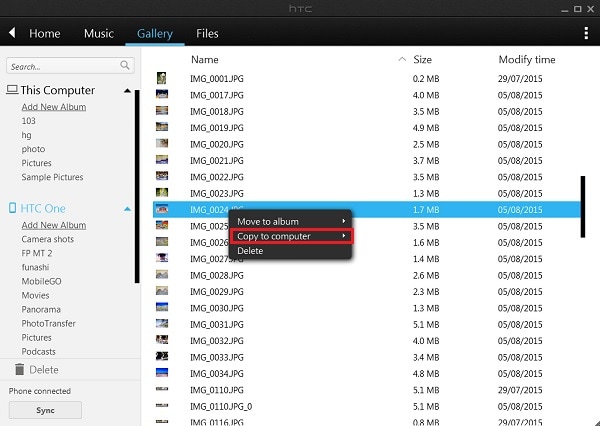Click Add New Album under HTC One
600x426 pixels.
tap(54, 225)
